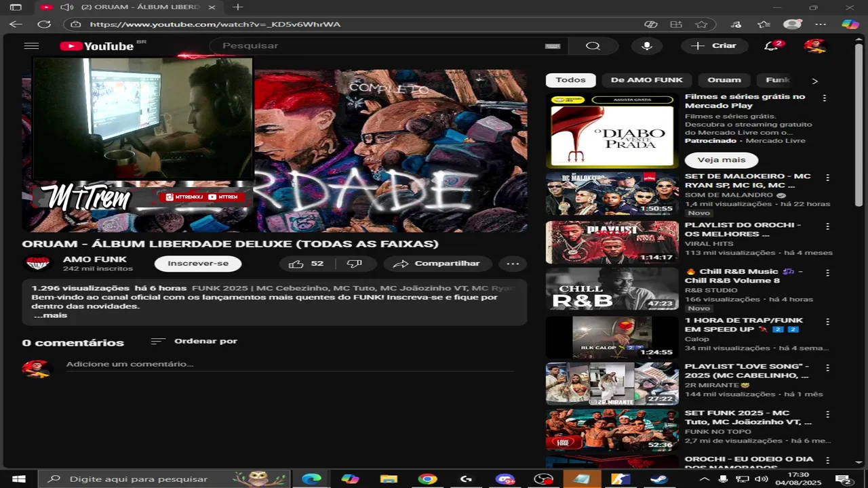Open options for SET DE MALOKEIRO video

pyautogui.click(x=827, y=178)
